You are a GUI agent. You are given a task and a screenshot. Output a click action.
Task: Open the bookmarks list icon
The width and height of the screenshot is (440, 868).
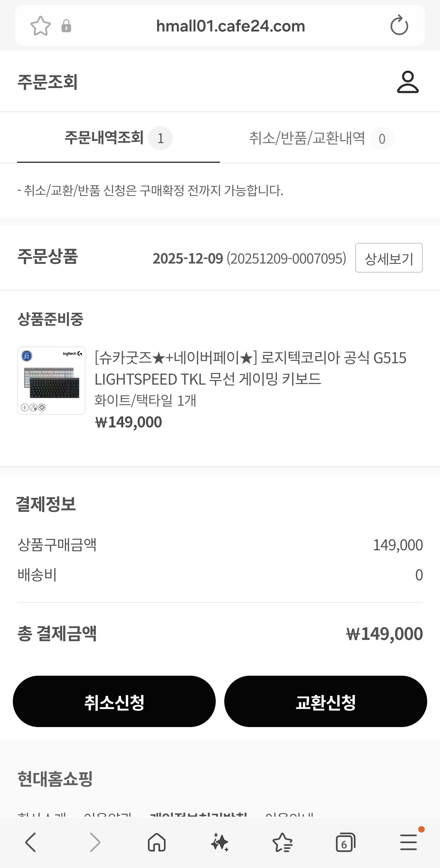point(282,842)
